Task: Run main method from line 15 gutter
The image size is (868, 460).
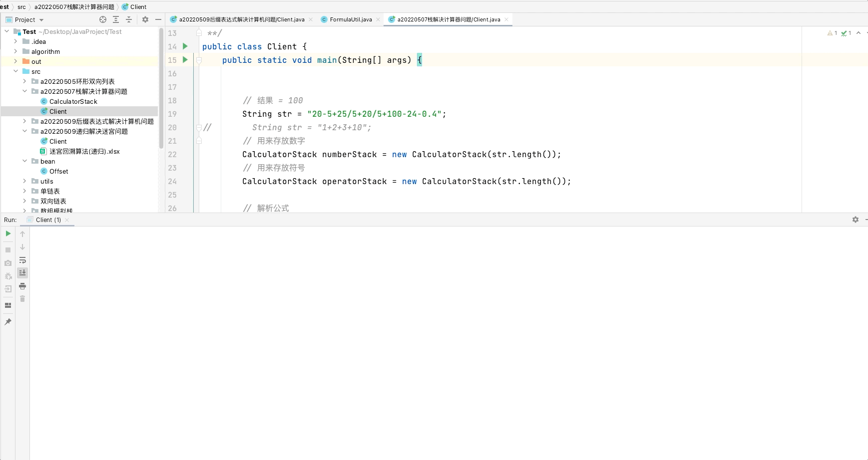Action: coord(185,60)
